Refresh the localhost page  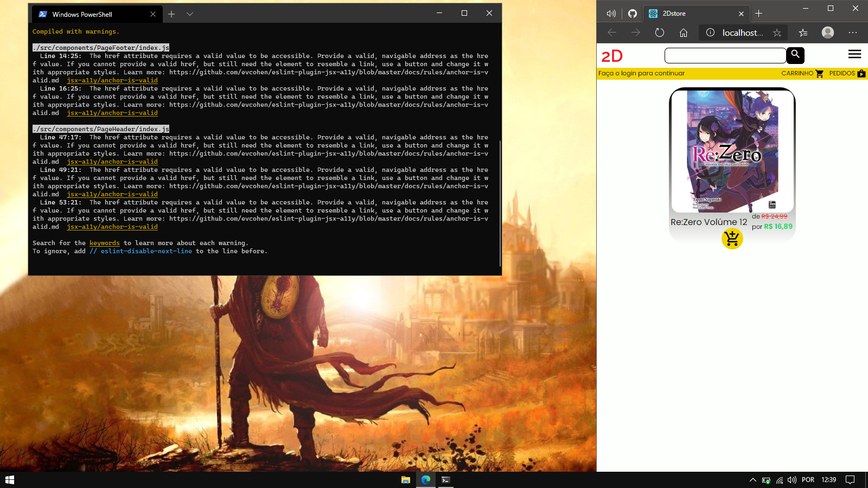pos(659,33)
